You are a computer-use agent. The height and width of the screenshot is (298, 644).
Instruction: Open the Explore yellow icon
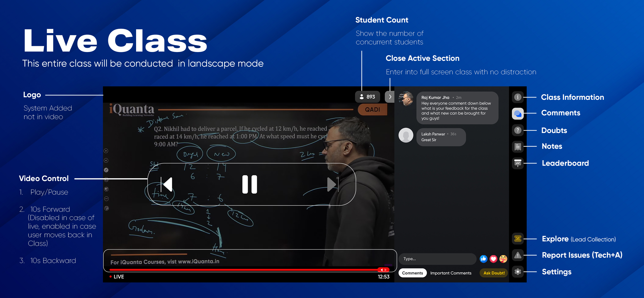(x=517, y=239)
